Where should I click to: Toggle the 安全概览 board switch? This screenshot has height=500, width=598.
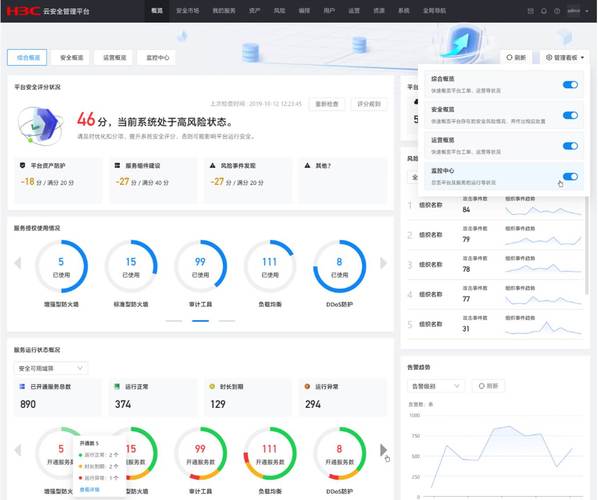(x=570, y=115)
